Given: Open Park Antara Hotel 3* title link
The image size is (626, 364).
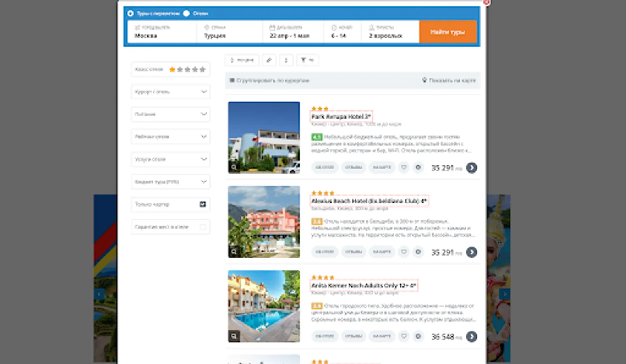Looking at the screenshot, I should (341, 116).
